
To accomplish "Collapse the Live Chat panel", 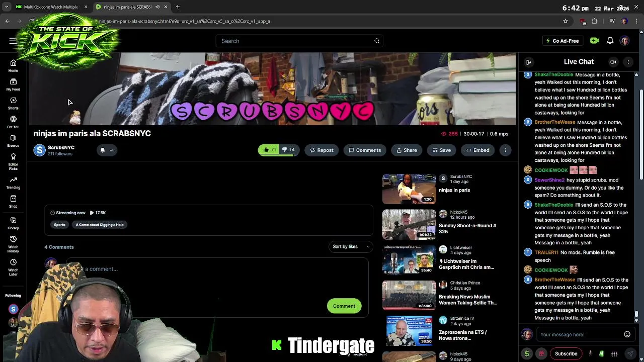I will pos(529,62).
